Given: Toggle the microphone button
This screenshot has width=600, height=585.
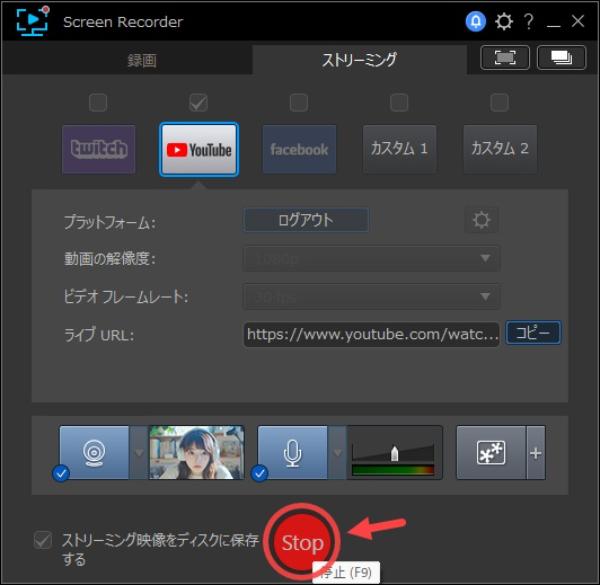Looking at the screenshot, I should (293, 453).
